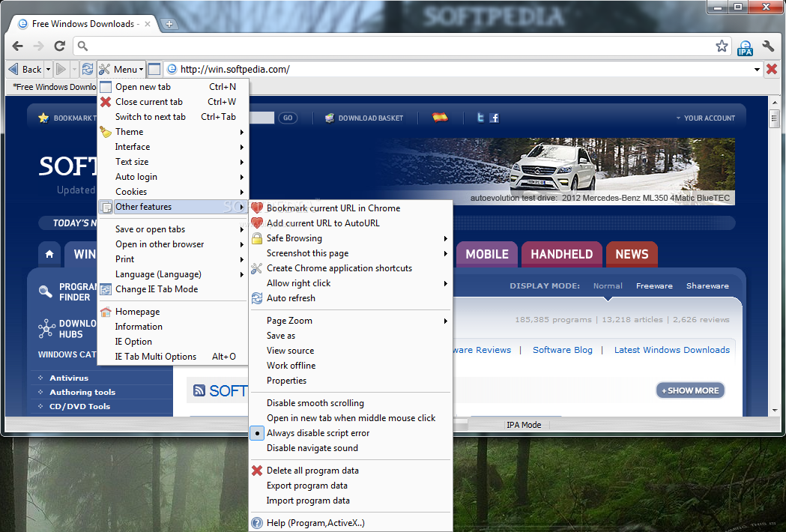Click the Softpedia RSS feed icon
Image resolution: width=786 pixels, height=532 pixels.
pyautogui.click(x=199, y=390)
